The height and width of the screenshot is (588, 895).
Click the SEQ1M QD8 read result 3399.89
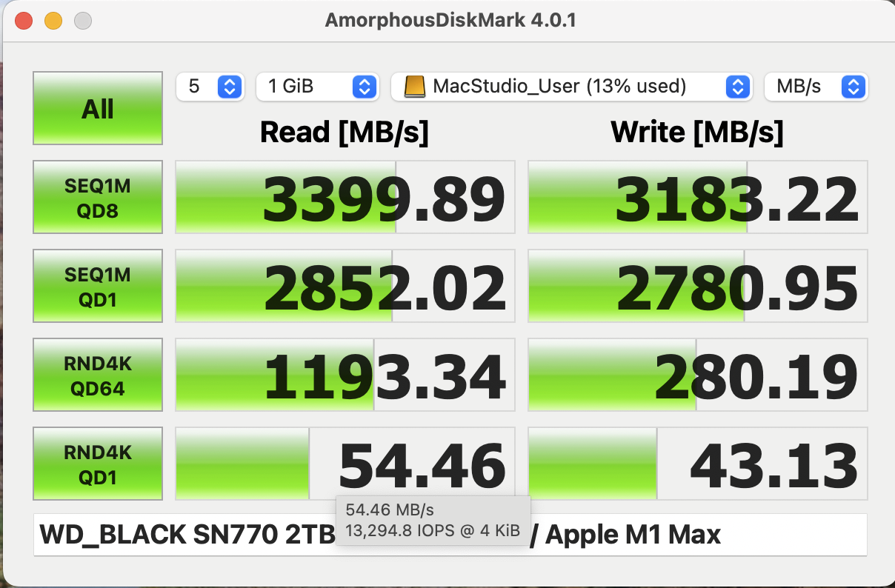[345, 197]
